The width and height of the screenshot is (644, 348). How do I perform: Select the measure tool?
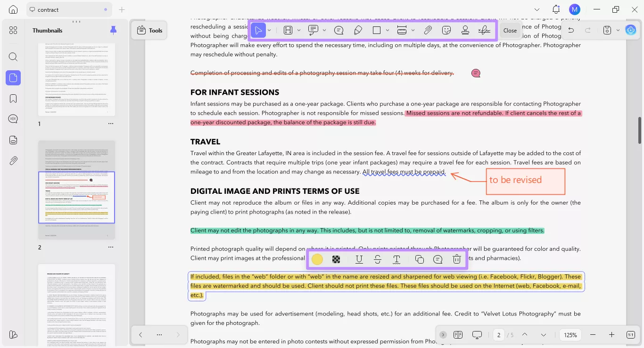pos(402,30)
